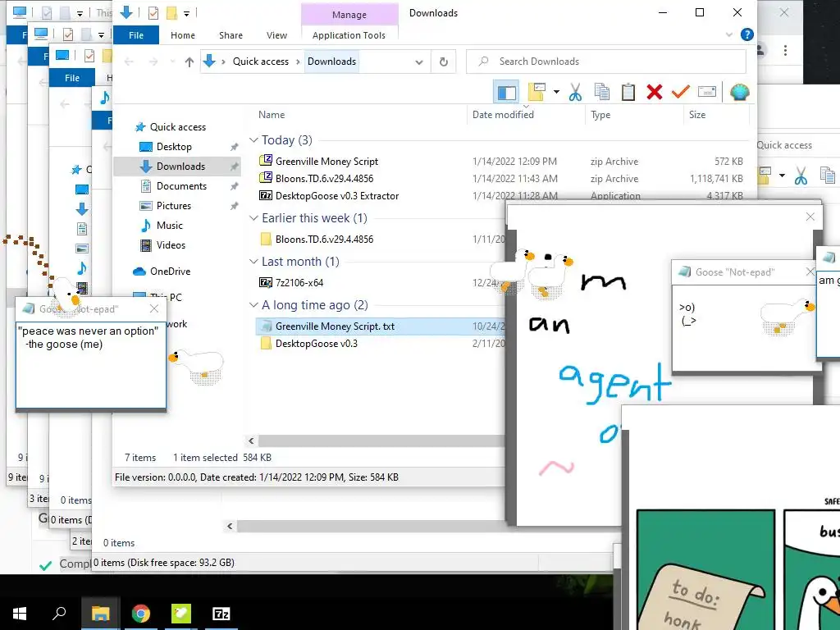Screen dimensions: 840x630
Task: Toggle the navigation pane toolbar button
Action: click(506, 92)
